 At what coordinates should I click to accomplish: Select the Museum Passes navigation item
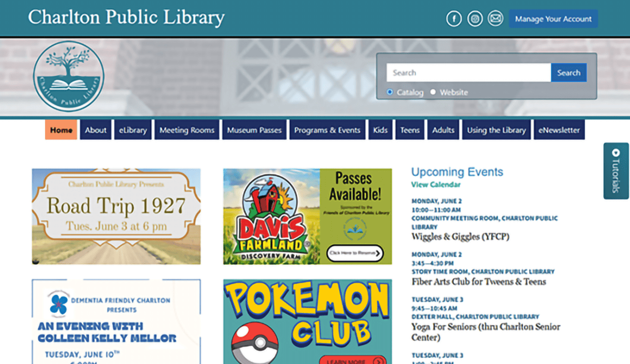tap(254, 130)
